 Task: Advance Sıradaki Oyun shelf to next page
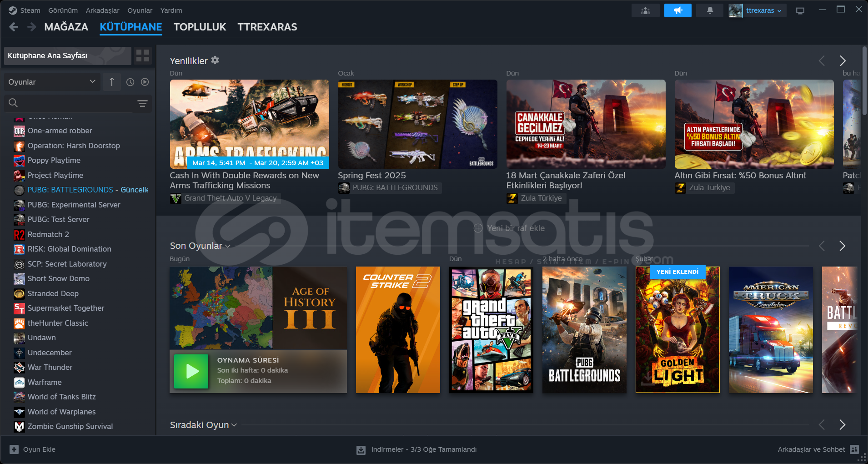click(x=842, y=425)
